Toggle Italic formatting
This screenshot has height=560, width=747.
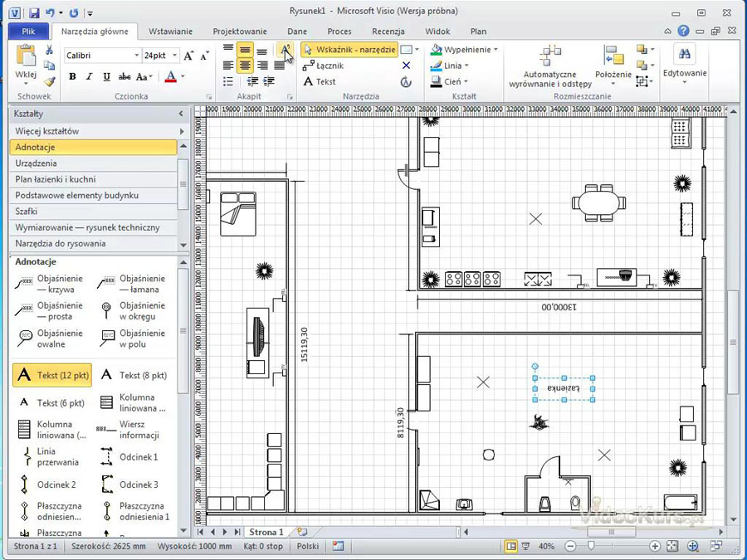(89, 76)
